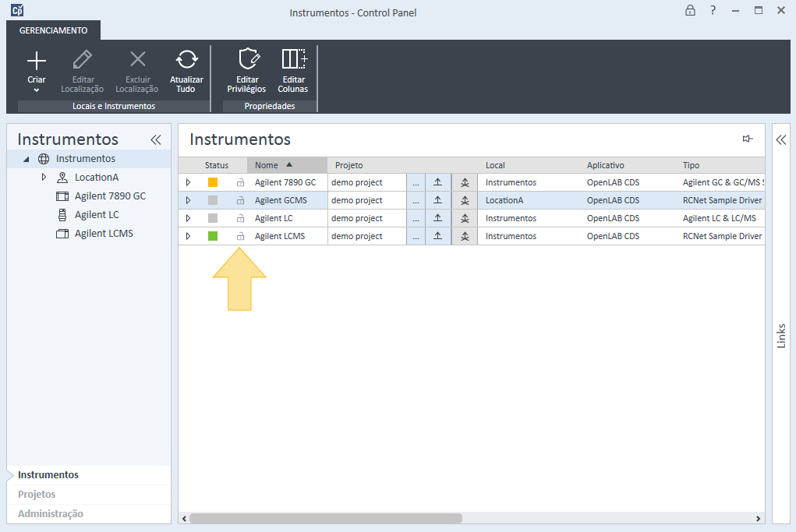Select LocationA in the tree
This screenshot has height=532, width=796.
pos(97,178)
